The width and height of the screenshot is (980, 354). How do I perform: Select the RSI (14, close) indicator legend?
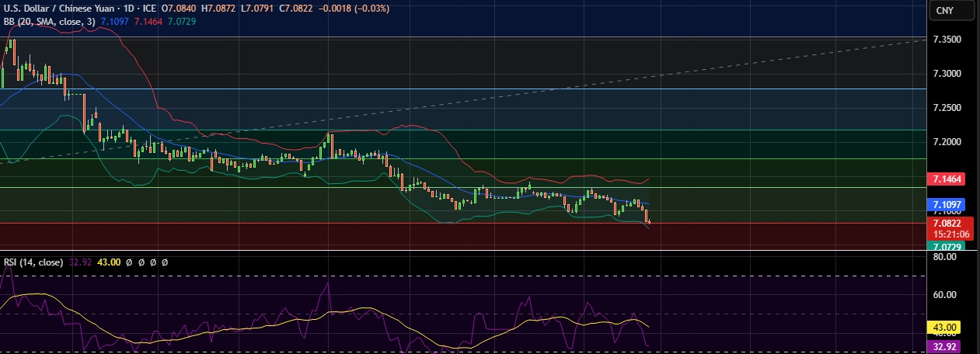pos(33,262)
